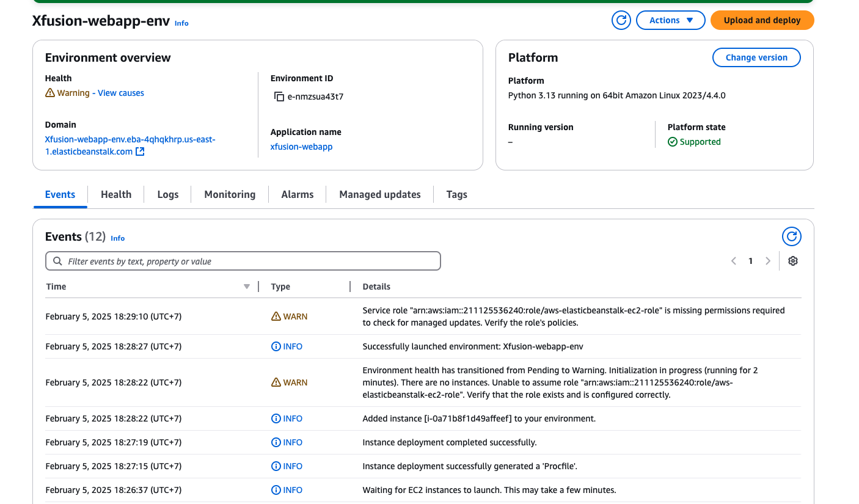Click the refresh environment icon beside Actions
859x504 pixels.
tap(621, 20)
